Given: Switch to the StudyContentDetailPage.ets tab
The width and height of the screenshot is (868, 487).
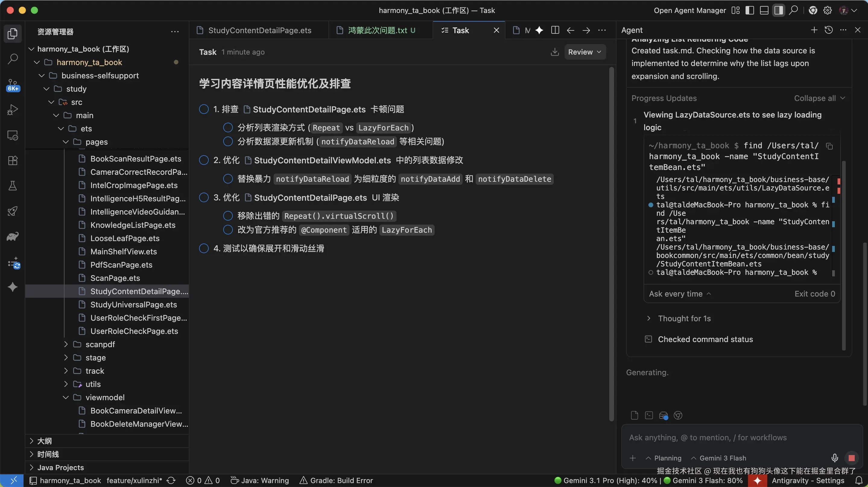Looking at the screenshot, I should click(x=259, y=30).
